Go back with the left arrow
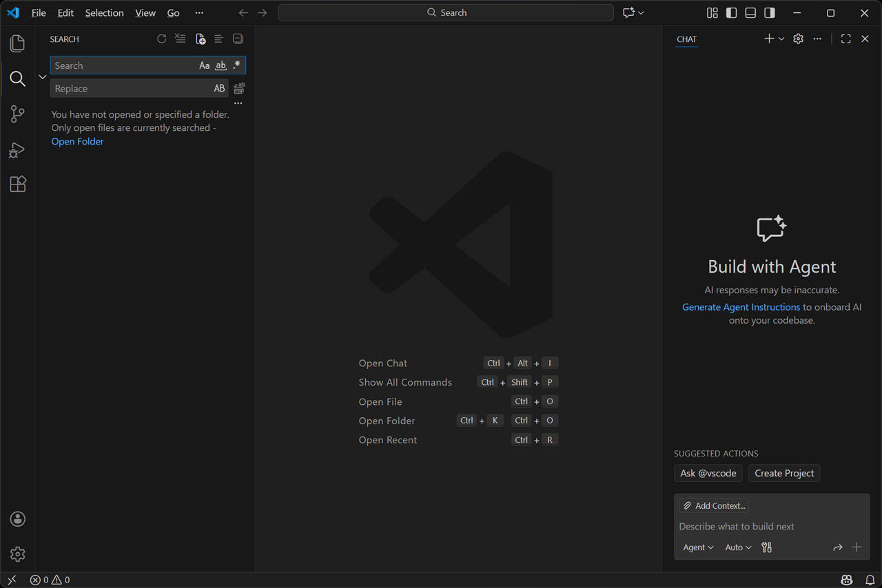 tap(243, 12)
